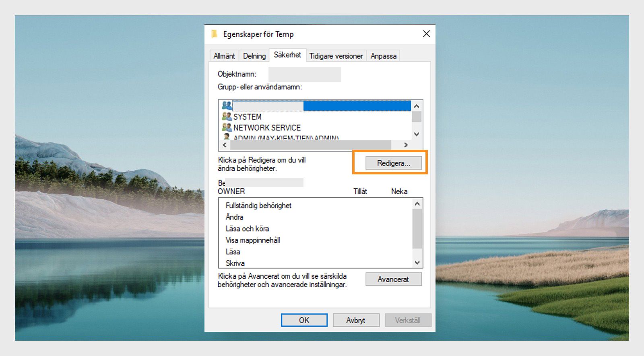This screenshot has height=356, width=644.
Task: Click the Objektnamn path field
Action: click(x=305, y=75)
